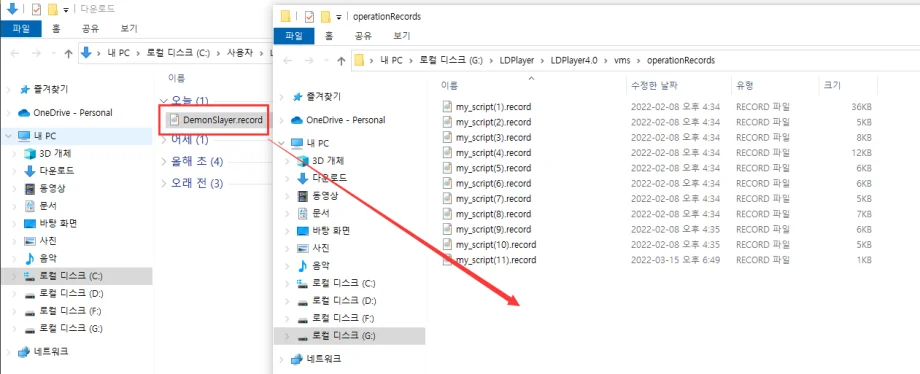
Task: Open 로컬 디스크 (G:) in operationRecords navigation pane
Action: 344,336
